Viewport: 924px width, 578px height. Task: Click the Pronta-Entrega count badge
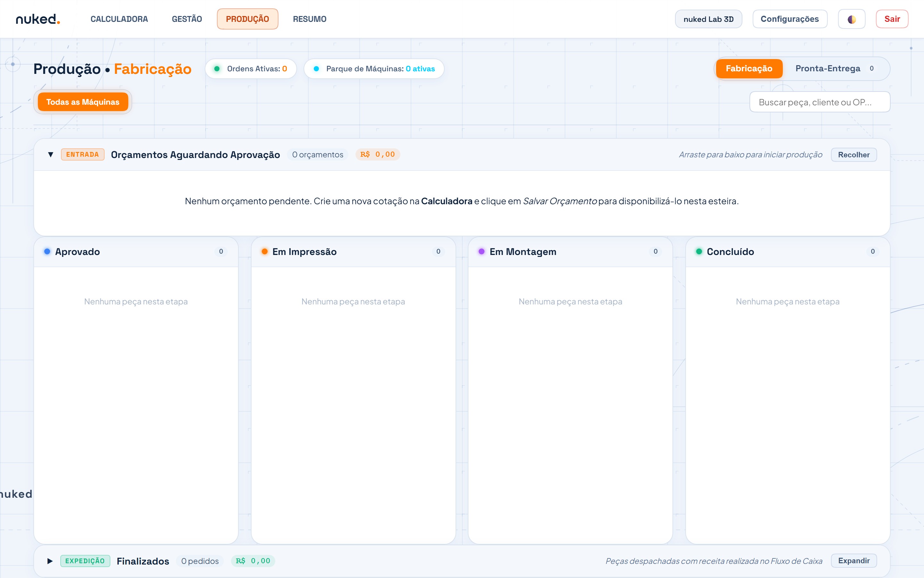click(872, 68)
